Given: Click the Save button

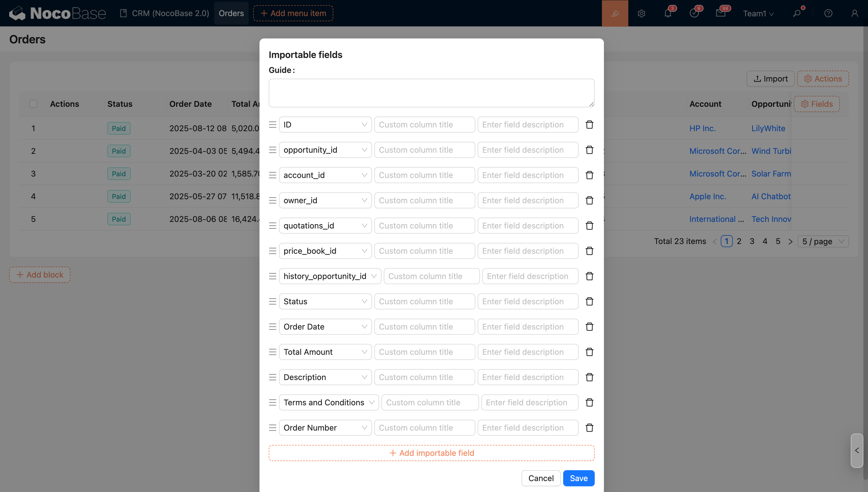Looking at the screenshot, I should (x=578, y=478).
